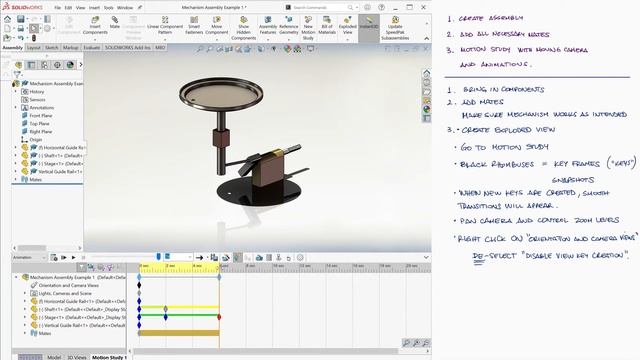Click Play from Start in motion toolbar
The height and width of the screenshot is (360, 640).
(64, 258)
